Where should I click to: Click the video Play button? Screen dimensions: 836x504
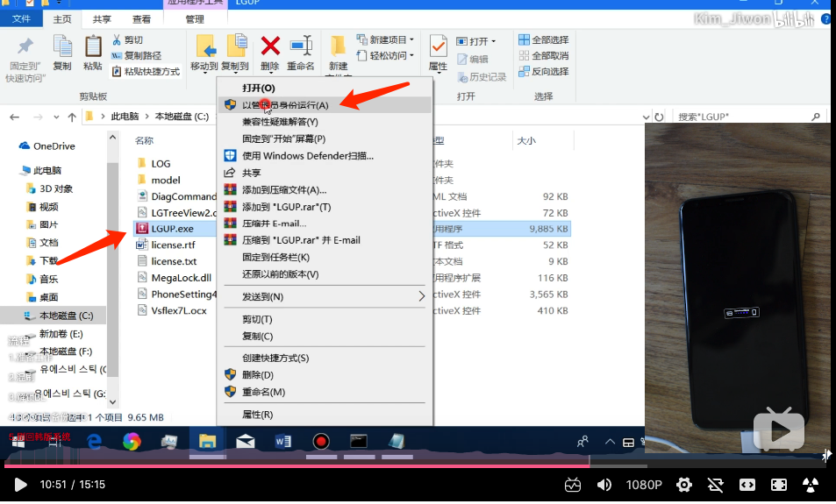(x=20, y=485)
